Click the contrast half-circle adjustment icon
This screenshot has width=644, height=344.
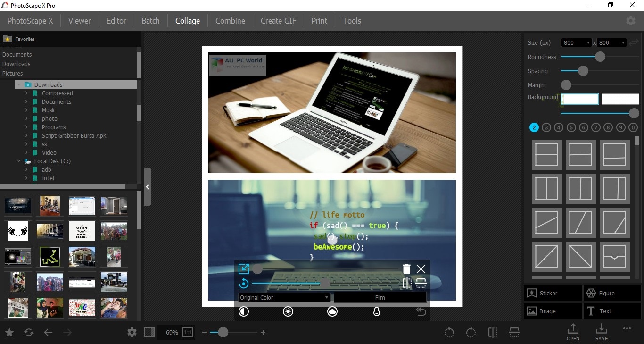(x=244, y=311)
